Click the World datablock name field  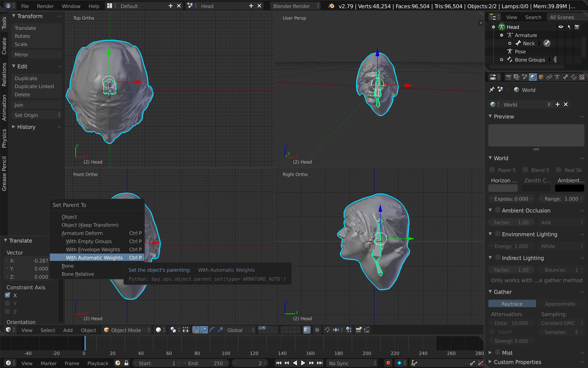(x=523, y=104)
